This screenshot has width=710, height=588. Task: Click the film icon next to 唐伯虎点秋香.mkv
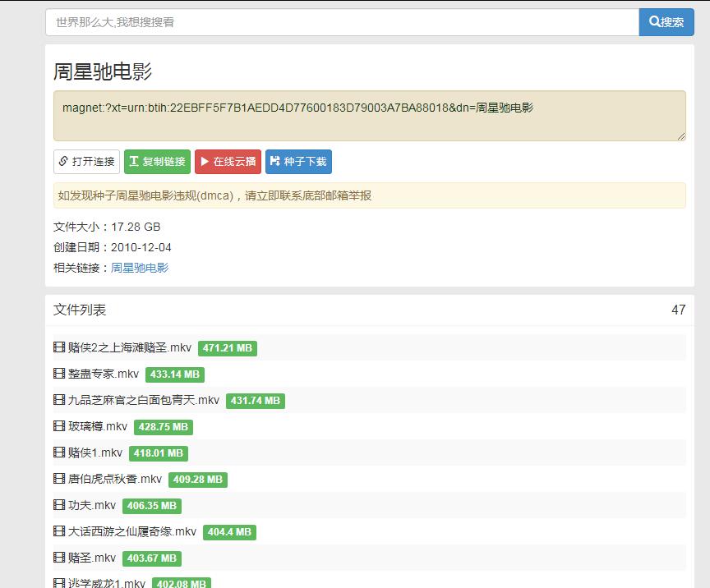[59, 480]
